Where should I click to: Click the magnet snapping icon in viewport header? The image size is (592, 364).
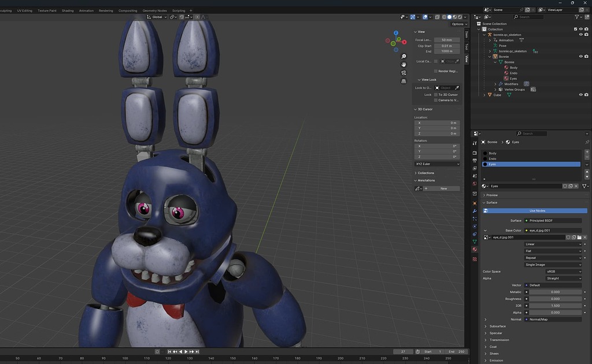(182, 17)
